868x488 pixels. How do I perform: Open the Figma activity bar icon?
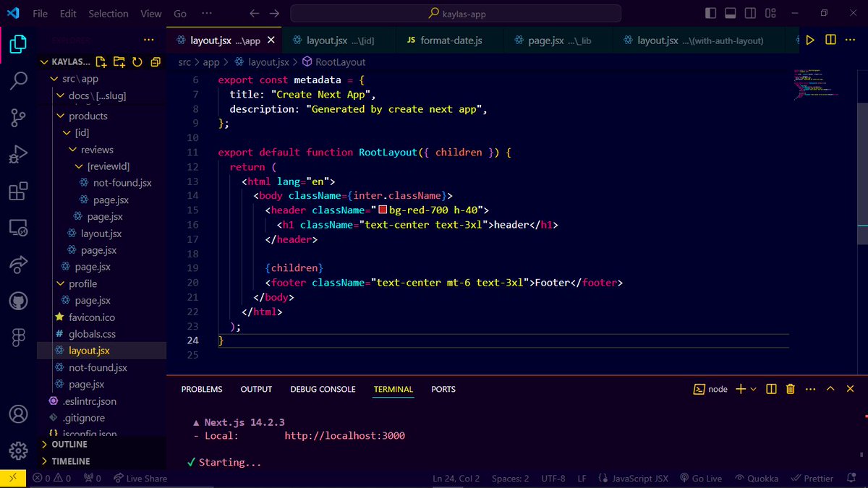tap(18, 338)
